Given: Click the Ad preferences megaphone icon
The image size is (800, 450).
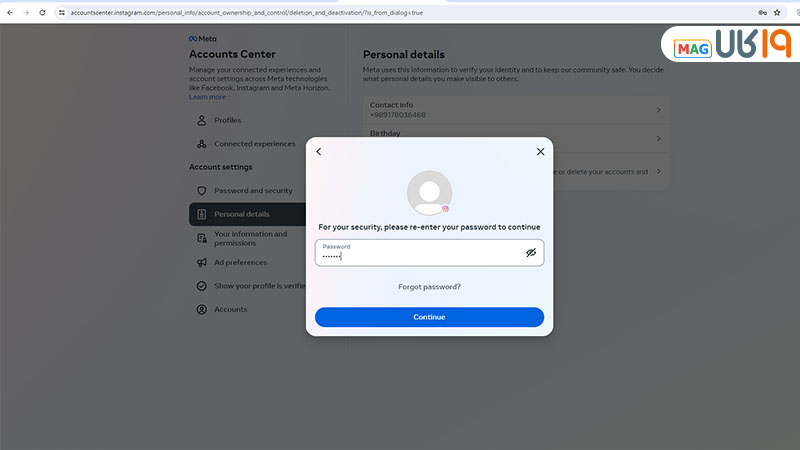Looking at the screenshot, I should click(202, 263).
